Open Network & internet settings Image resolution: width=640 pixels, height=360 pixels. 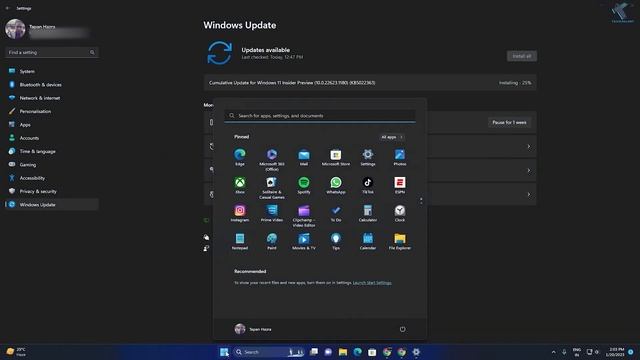(x=51, y=98)
